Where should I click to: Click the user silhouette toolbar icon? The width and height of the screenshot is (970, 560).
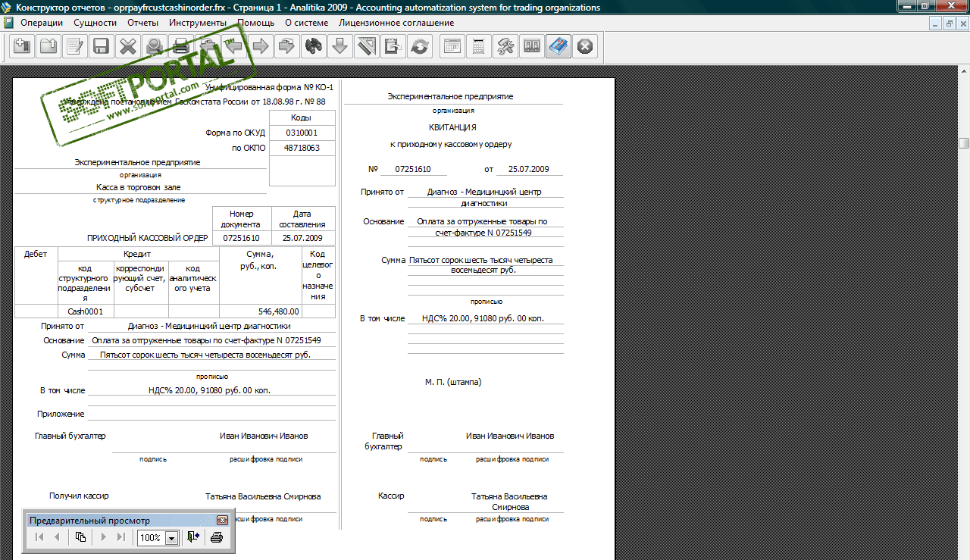(154, 46)
